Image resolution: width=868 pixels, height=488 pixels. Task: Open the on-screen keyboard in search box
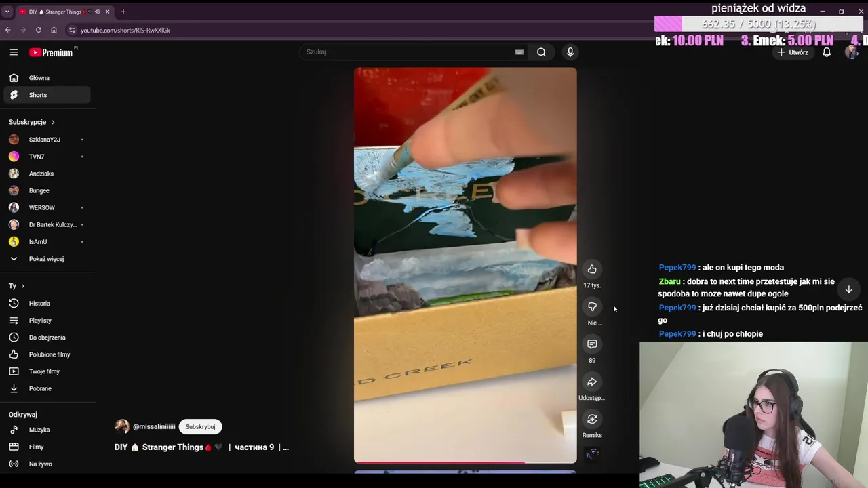(x=519, y=52)
